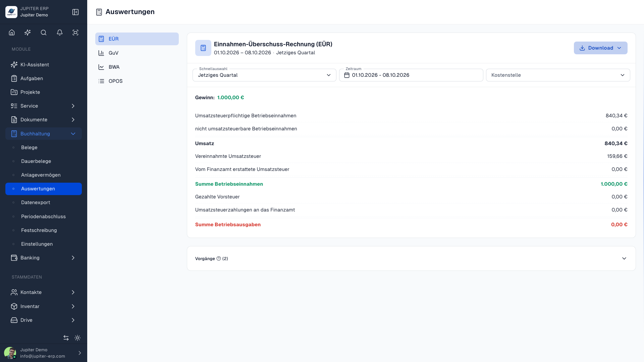Switch to the OPOS report tab
This screenshot has height=362, width=644.
point(137,81)
